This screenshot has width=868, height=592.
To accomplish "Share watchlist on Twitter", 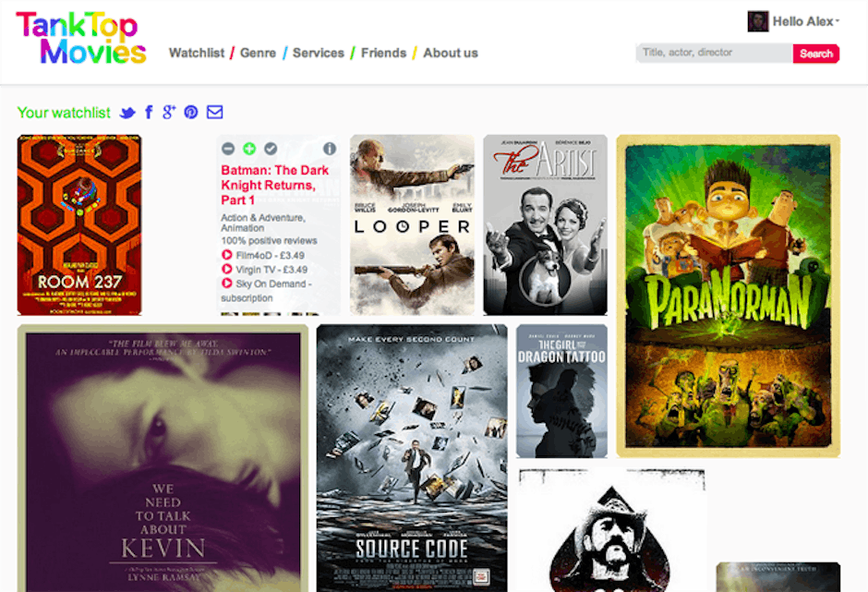I will click(127, 113).
